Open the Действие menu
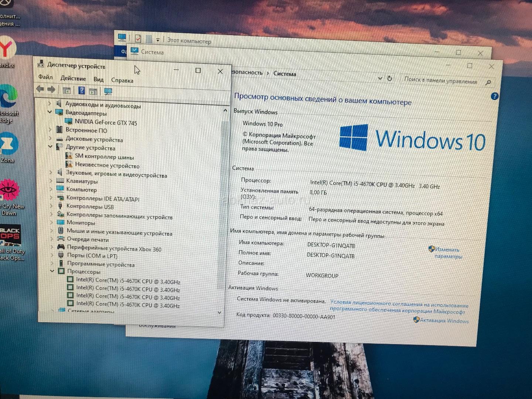This screenshot has height=399, width=532. coord(73,79)
